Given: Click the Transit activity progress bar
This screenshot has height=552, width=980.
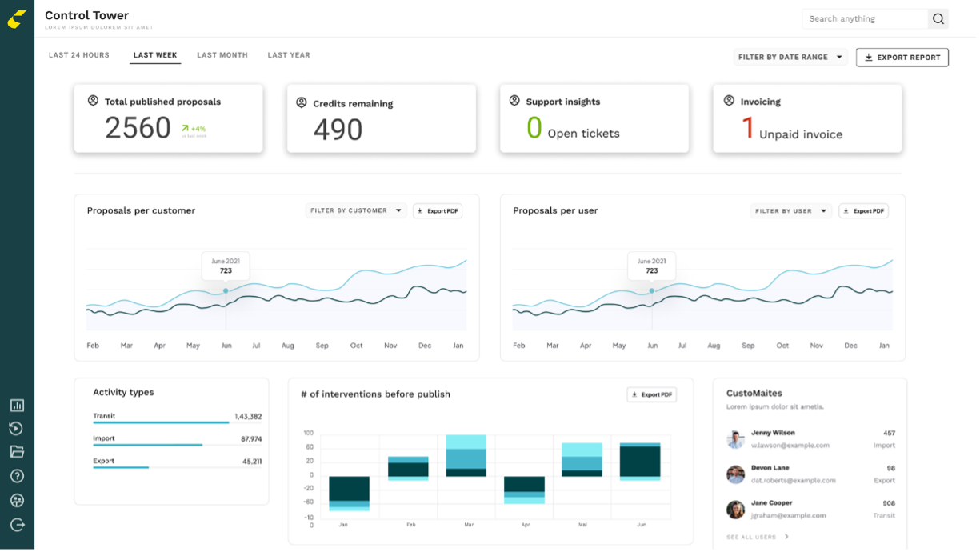Looking at the screenshot, I should tap(160, 422).
